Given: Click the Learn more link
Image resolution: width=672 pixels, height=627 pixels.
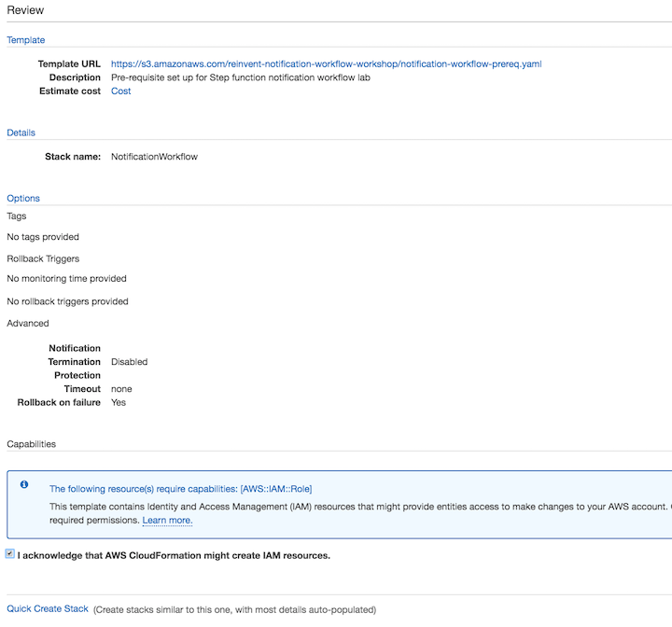Looking at the screenshot, I should tap(167, 521).
